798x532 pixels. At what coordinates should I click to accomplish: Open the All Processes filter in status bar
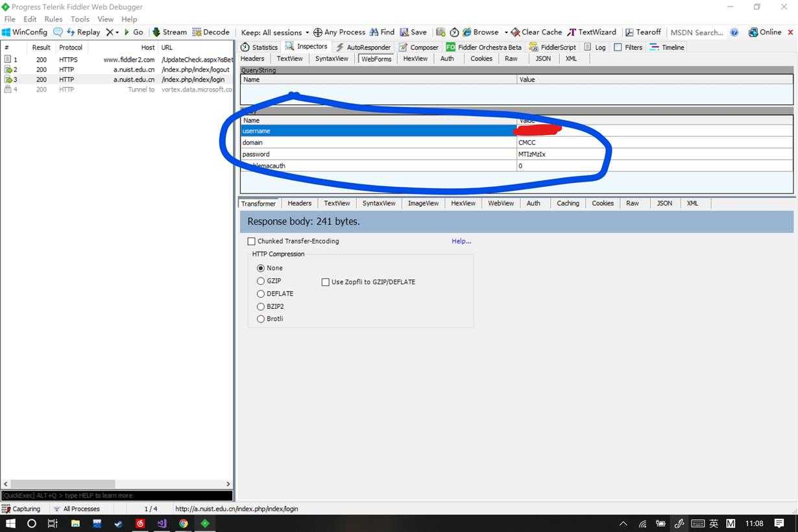pyautogui.click(x=77, y=509)
